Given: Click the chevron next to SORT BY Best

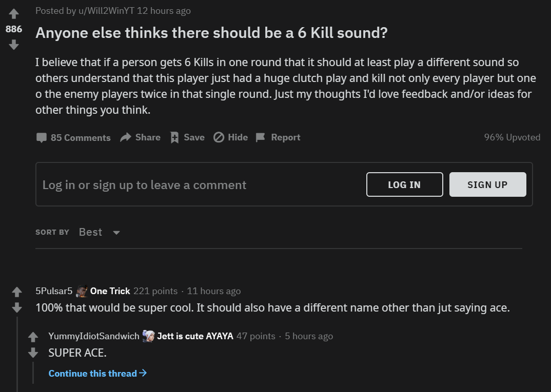Looking at the screenshot, I should [x=116, y=233].
